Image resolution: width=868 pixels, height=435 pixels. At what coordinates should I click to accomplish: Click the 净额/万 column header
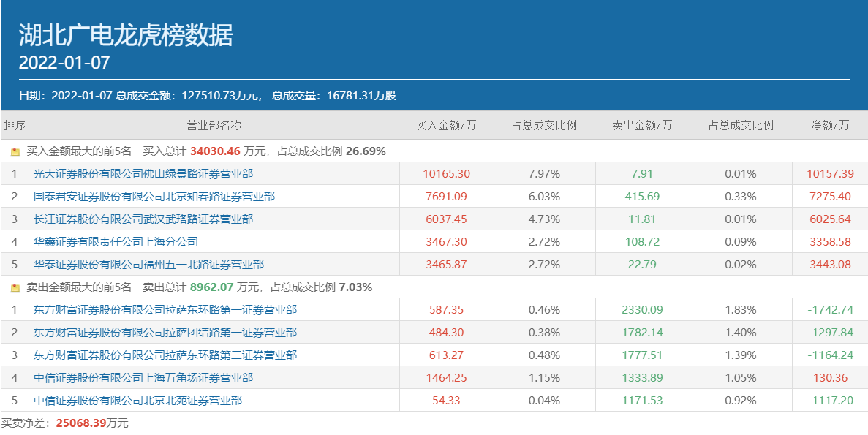[x=830, y=125]
